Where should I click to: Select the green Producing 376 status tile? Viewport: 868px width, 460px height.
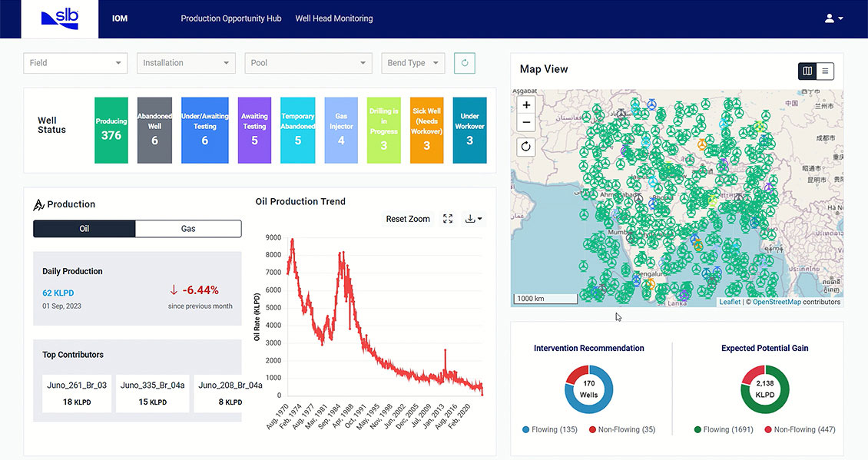coord(111,130)
